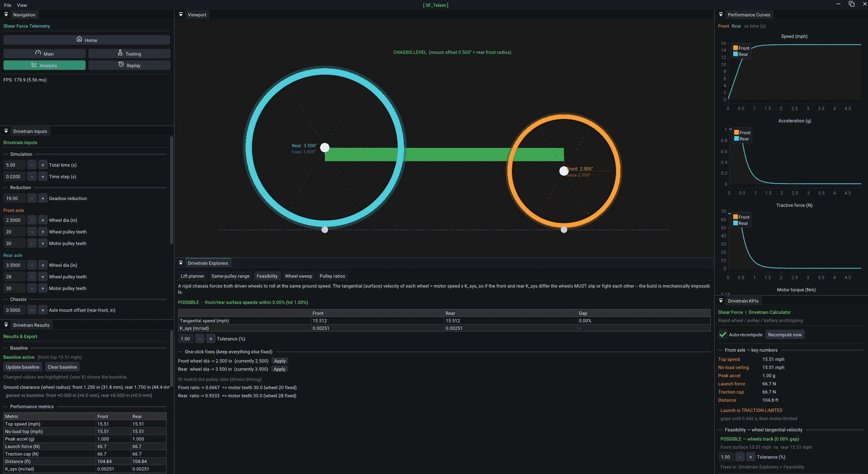868x474 pixels.
Task: Decrease KPIs panel Tolerance with minus
Action: click(x=740, y=457)
